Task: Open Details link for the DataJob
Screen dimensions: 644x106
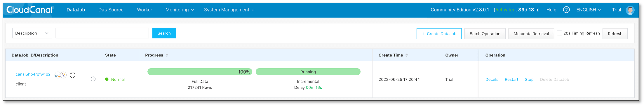Action: (492, 79)
